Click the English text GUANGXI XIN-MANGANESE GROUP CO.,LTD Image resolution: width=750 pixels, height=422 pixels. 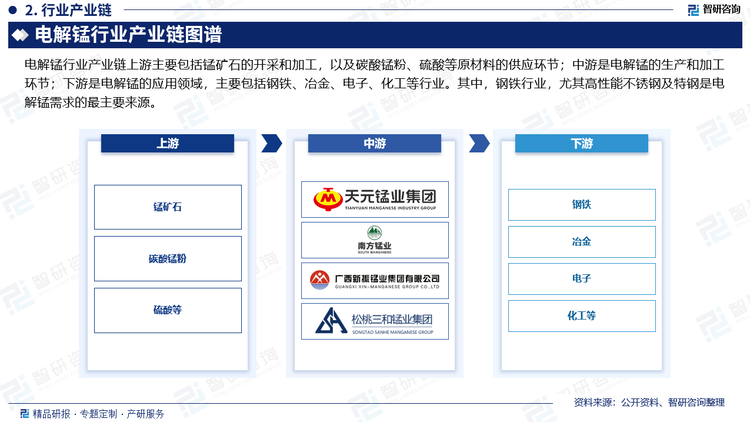[387, 287]
